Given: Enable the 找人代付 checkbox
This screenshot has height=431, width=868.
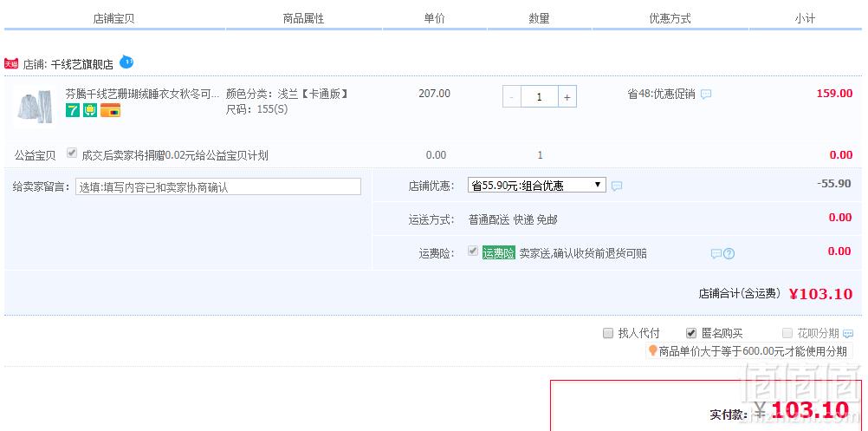Looking at the screenshot, I should click(608, 333).
